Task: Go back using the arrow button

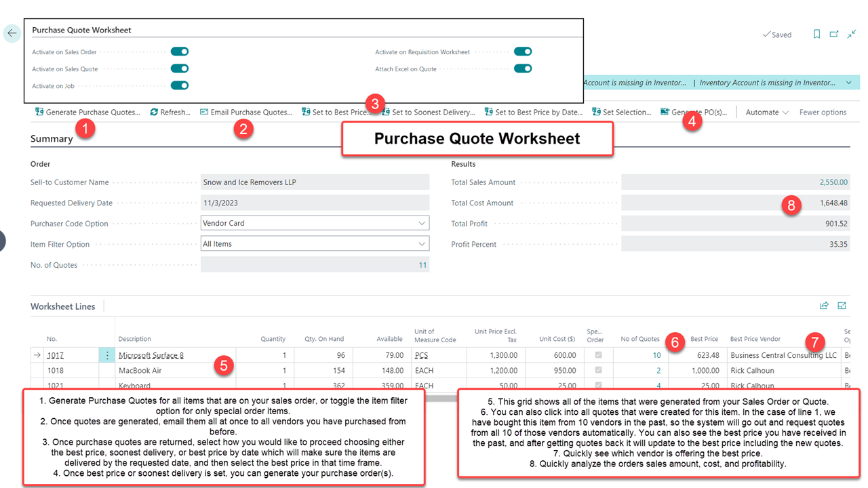Action: tap(12, 33)
